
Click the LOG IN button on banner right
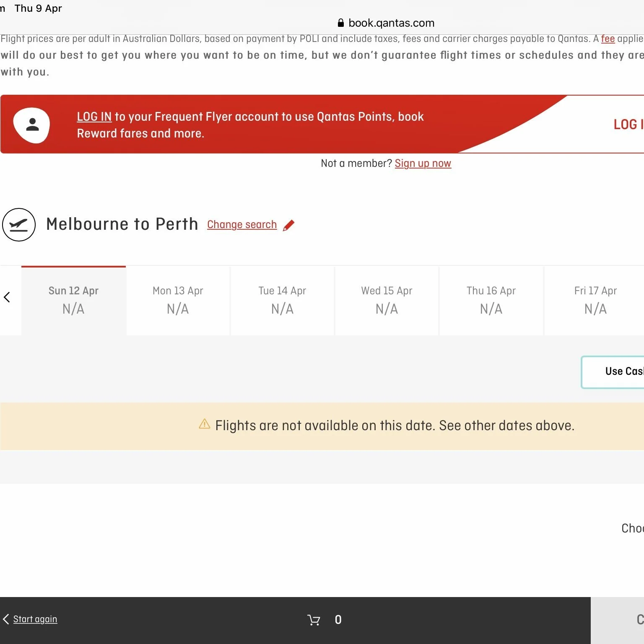click(x=628, y=125)
